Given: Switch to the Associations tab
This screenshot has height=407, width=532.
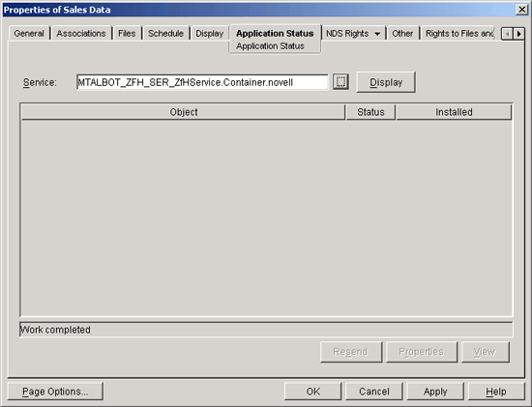Looking at the screenshot, I should pyautogui.click(x=81, y=33).
